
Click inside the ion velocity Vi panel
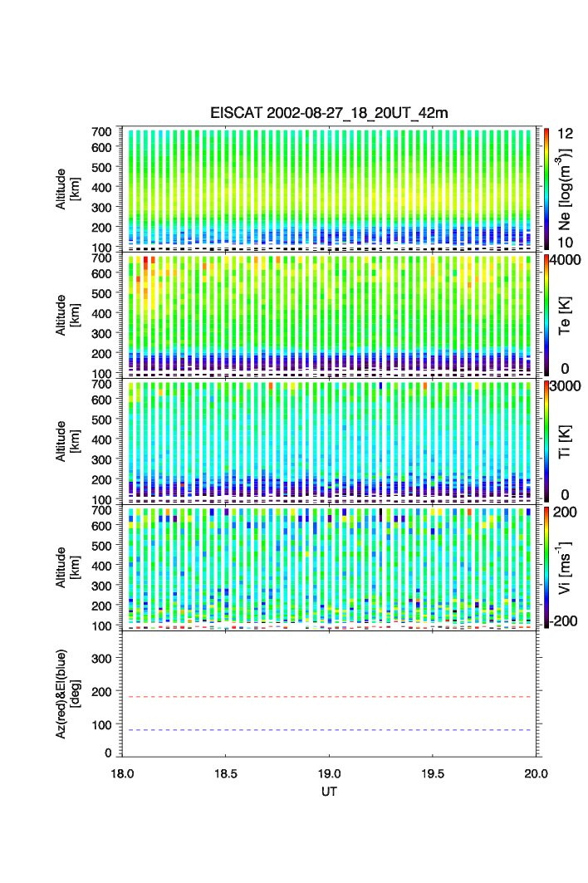coord(330,567)
